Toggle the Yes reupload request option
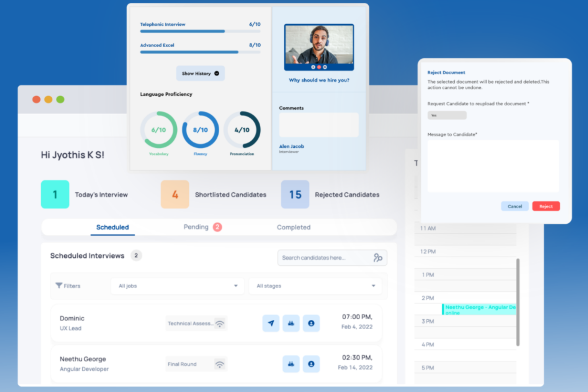588x392 pixels. tap(447, 116)
